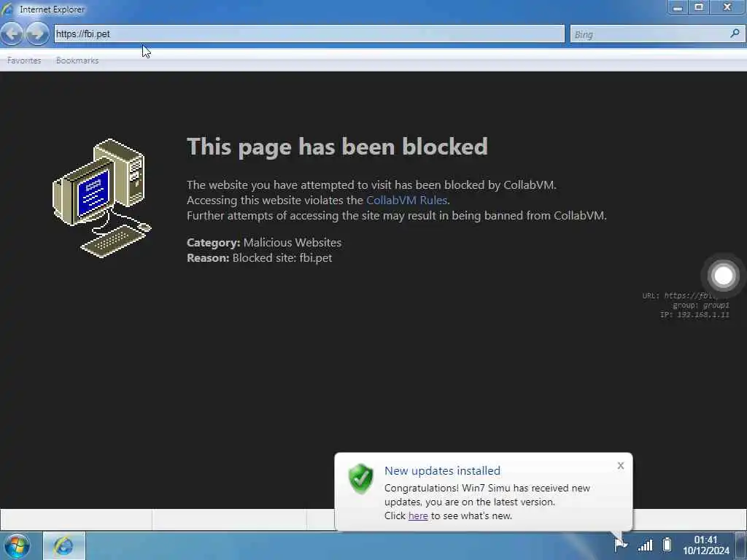Viewport: 747px width, 560px height.
Task: Click the Internet Explorer taskbar icon
Action: pyautogui.click(x=64, y=545)
